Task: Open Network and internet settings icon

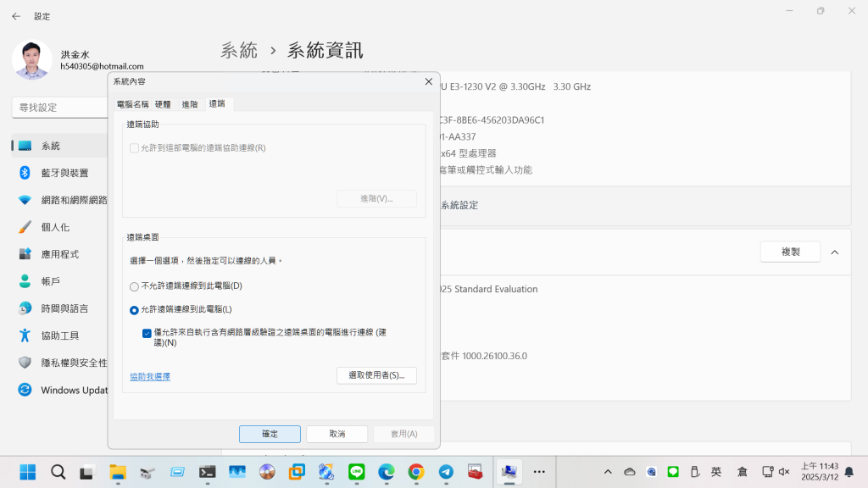Action: [25, 200]
